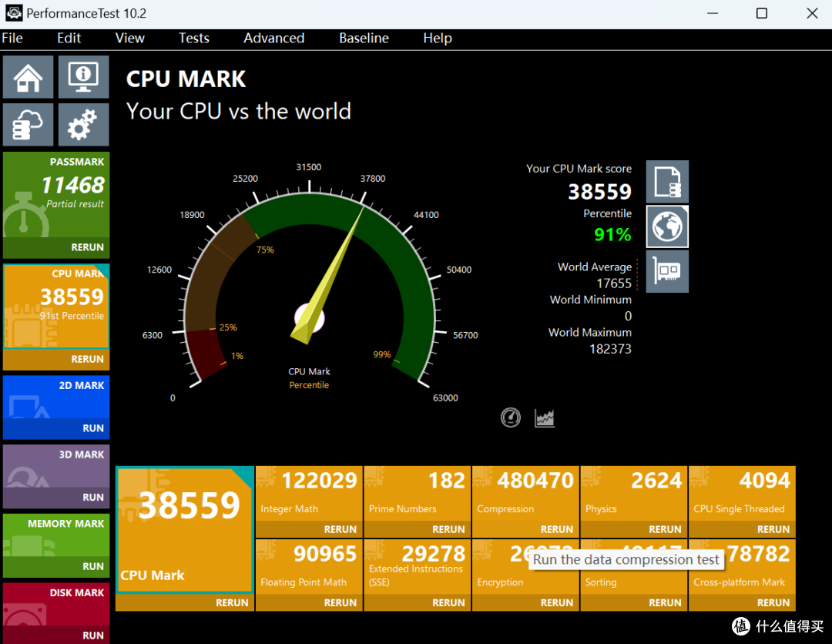Open the System Information monitor icon

tap(83, 77)
